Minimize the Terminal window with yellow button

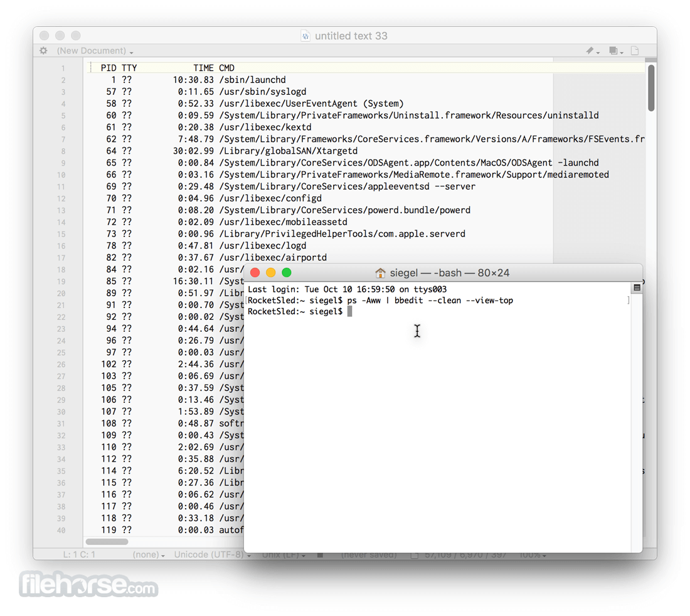pyautogui.click(x=270, y=273)
